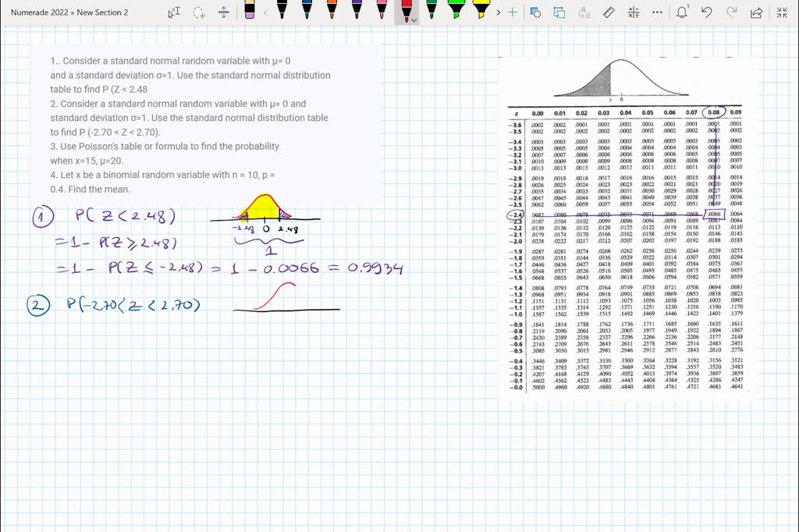Click "0.09" column header in table
Screen dimensions: 799x532
point(735,112)
